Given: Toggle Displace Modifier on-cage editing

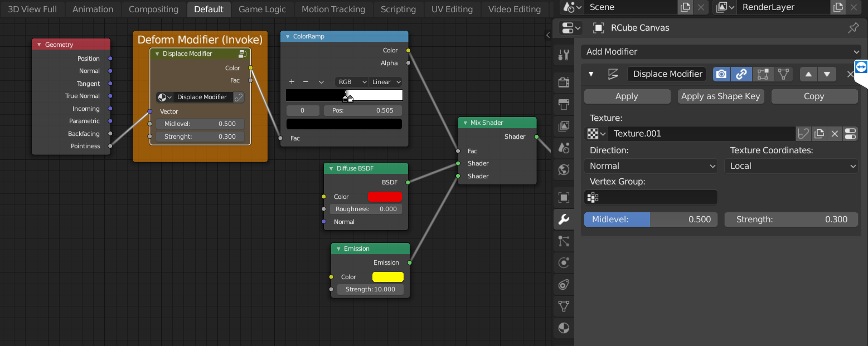Looking at the screenshot, I should coord(784,74).
